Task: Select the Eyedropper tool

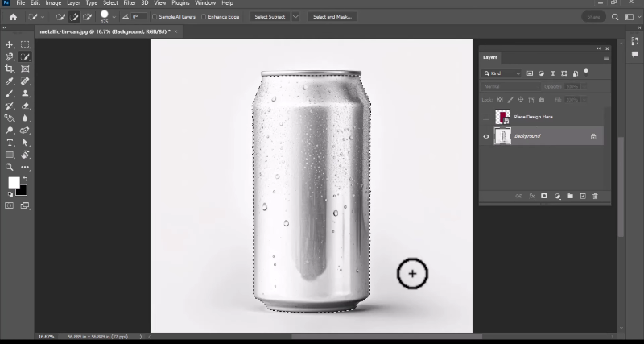Action: (x=10, y=81)
